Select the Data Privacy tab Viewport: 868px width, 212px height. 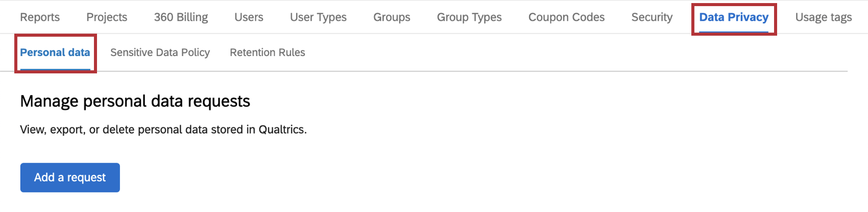point(734,17)
